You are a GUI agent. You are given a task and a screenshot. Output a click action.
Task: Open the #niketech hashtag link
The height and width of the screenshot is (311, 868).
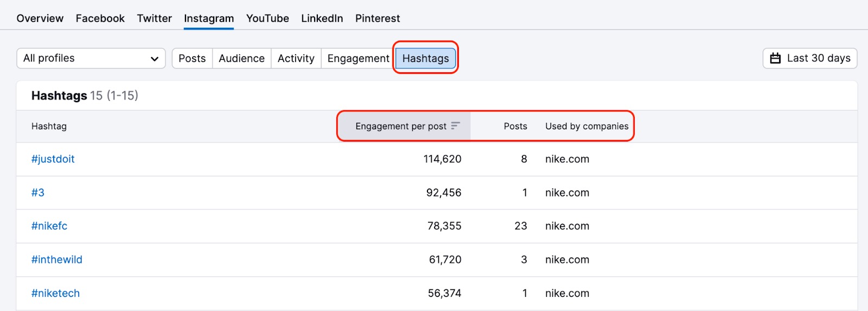coord(55,293)
